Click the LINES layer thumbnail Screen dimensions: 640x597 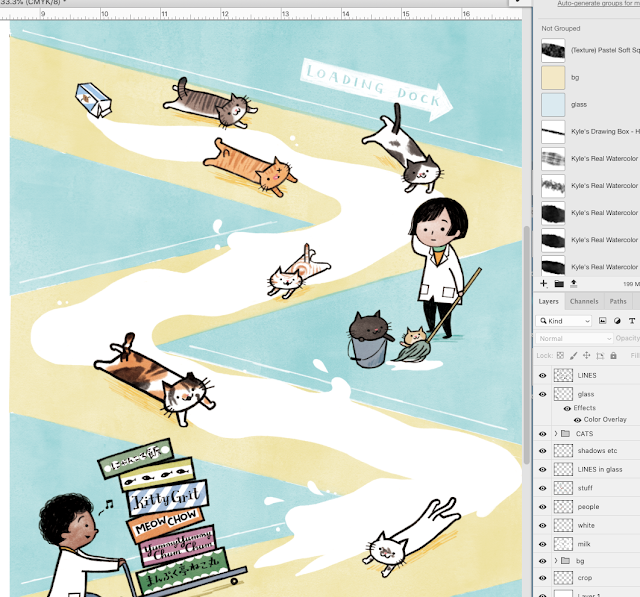pos(563,375)
